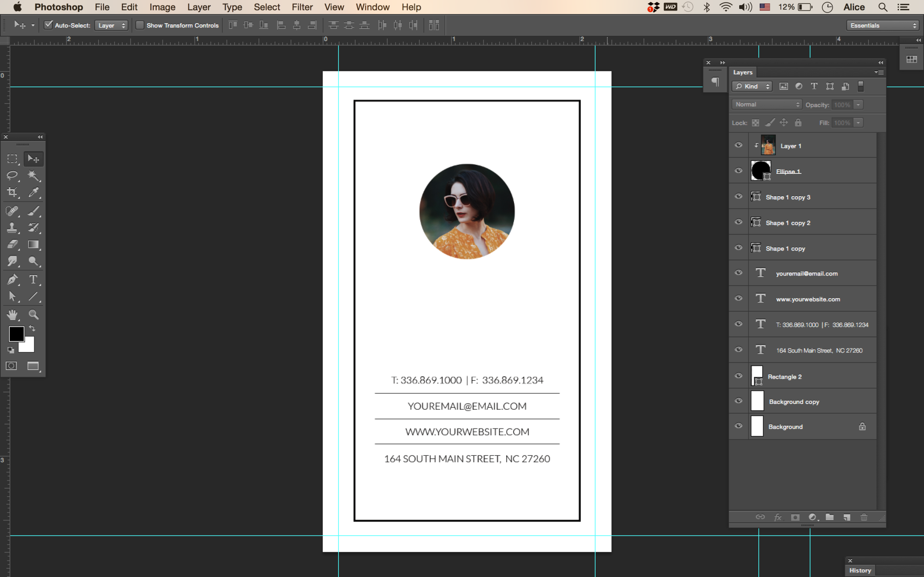The height and width of the screenshot is (577, 924).
Task: Select the Crop tool
Action: (x=12, y=192)
